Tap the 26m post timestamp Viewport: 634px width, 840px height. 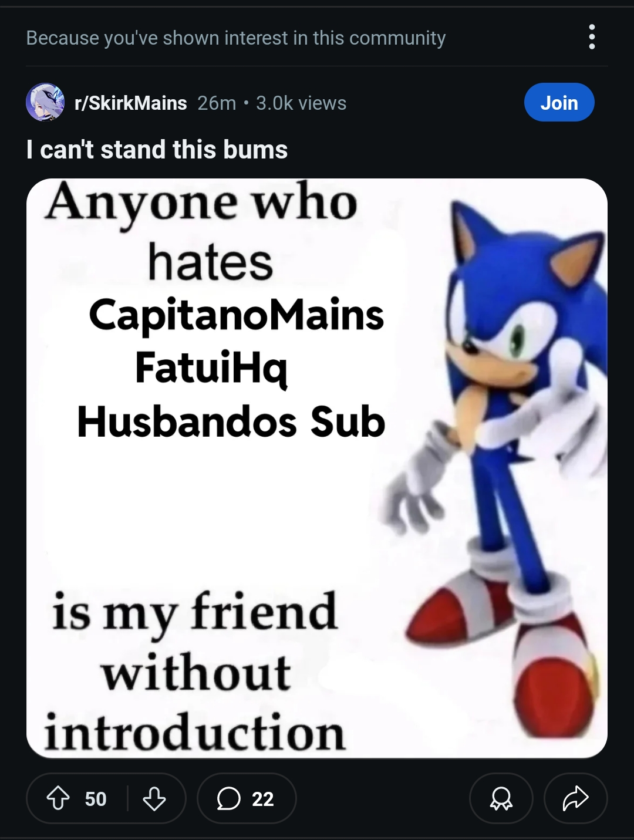click(217, 103)
